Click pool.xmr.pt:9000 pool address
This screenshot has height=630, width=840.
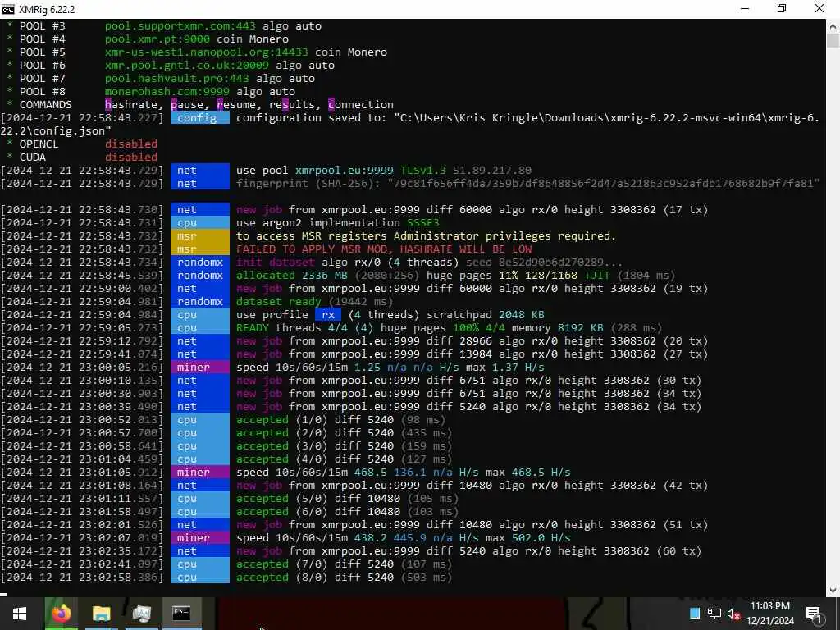pyautogui.click(x=157, y=39)
